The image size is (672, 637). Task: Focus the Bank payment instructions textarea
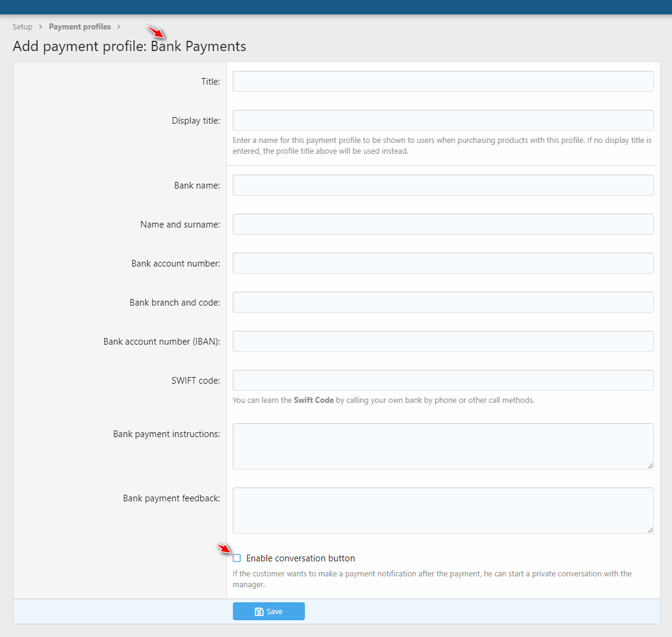pyautogui.click(x=443, y=446)
